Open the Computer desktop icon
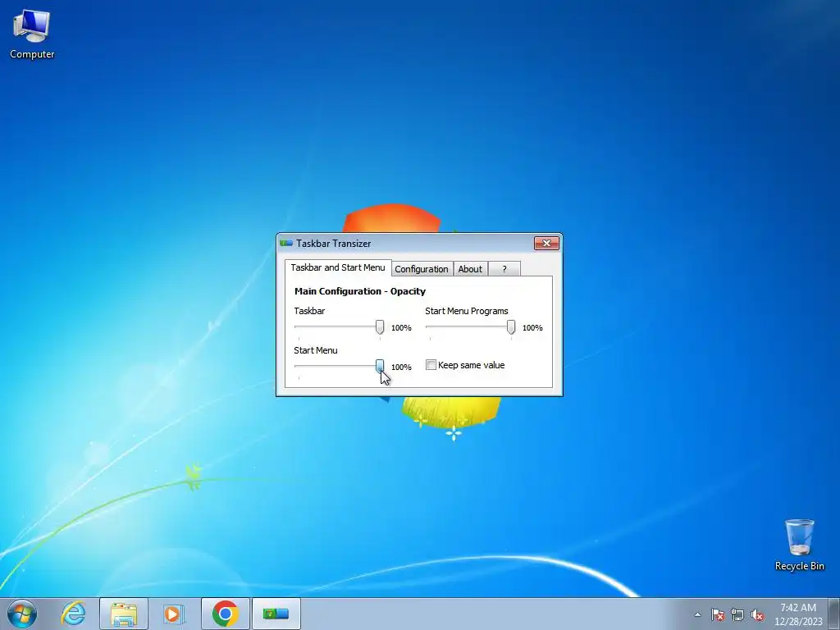 tap(32, 34)
